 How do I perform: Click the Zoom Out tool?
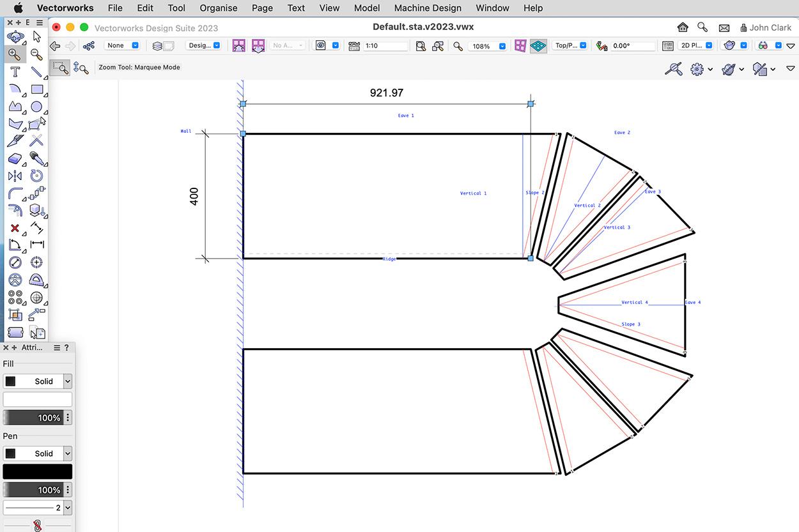[36, 54]
